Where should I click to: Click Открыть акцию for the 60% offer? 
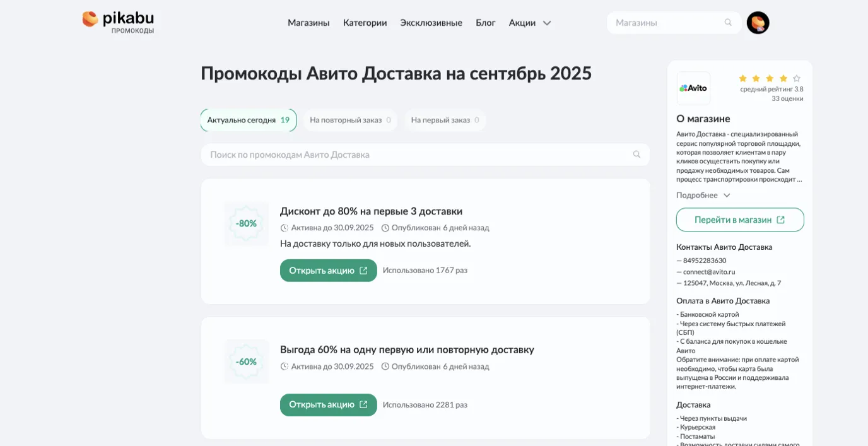click(x=329, y=405)
